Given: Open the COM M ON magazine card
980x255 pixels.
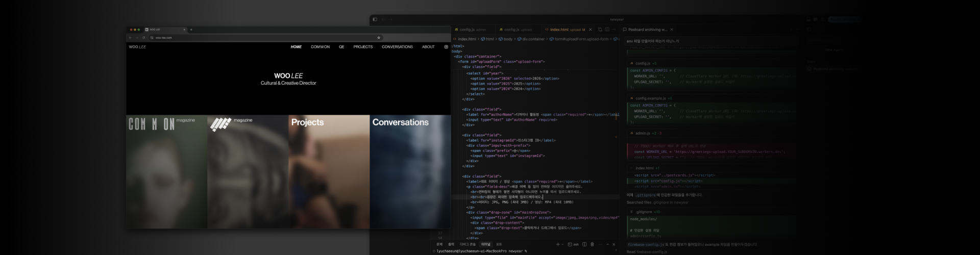Looking at the screenshot, I should [167, 171].
